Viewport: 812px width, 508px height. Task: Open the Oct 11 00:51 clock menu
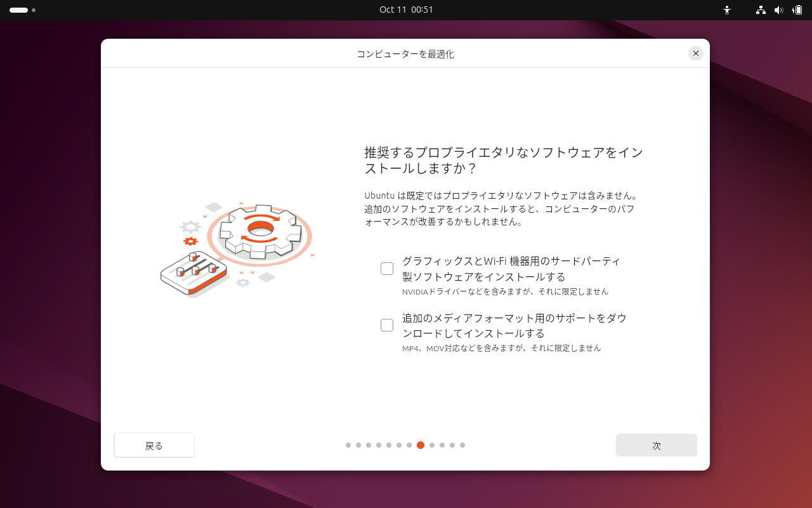406,10
